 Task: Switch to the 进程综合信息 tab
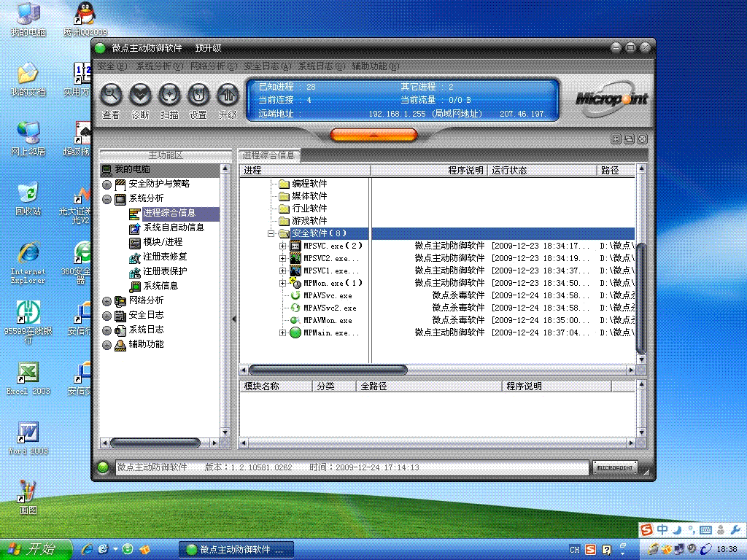(268, 155)
